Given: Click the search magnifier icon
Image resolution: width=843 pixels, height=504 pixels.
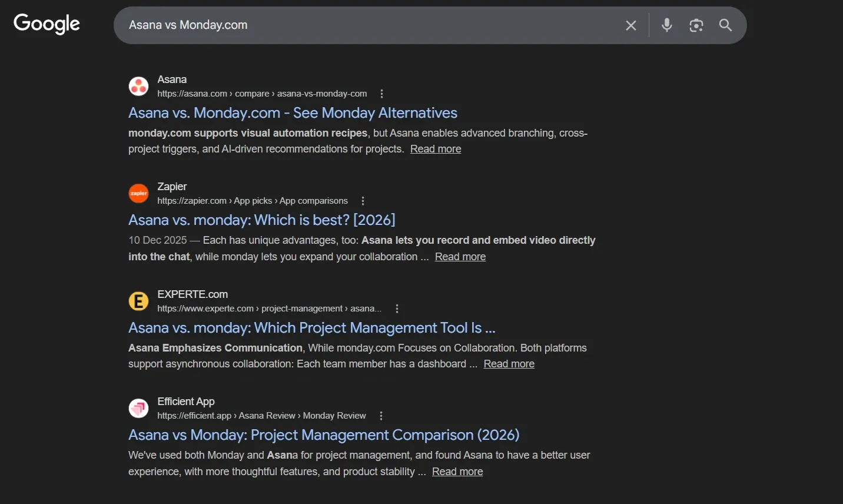Looking at the screenshot, I should [725, 25].
